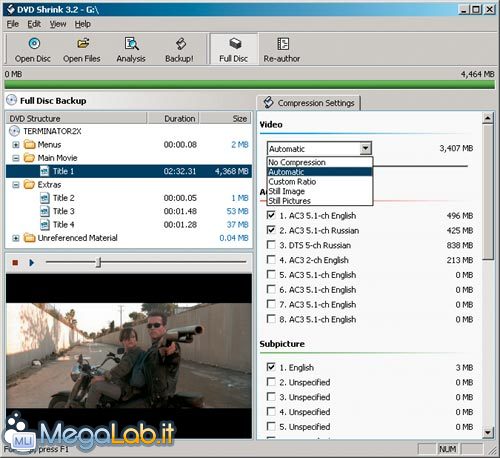
Task: Click the Extras folder icon
Action: click(x=30, y=184)
